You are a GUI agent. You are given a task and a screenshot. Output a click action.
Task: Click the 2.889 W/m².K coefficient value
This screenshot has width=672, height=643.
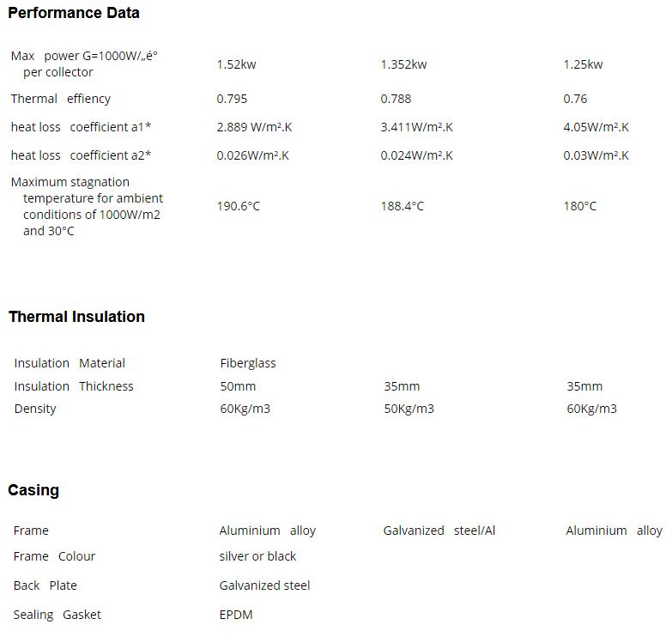tap(254, 127)
